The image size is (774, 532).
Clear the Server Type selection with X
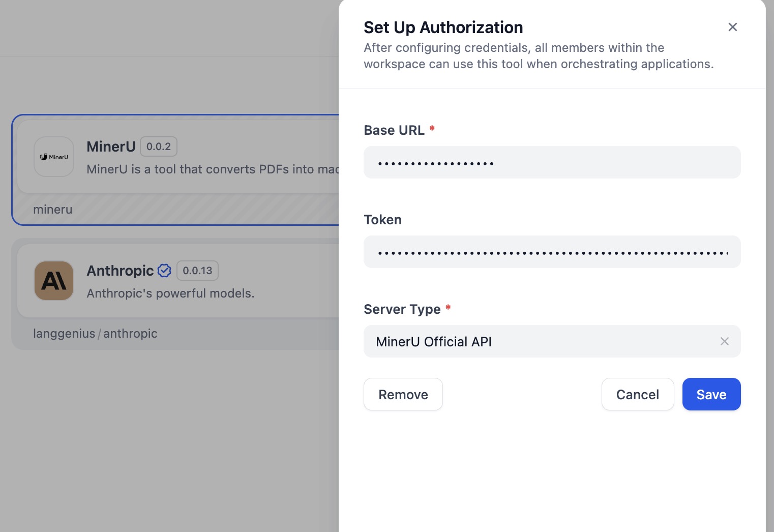pos(724,341)
